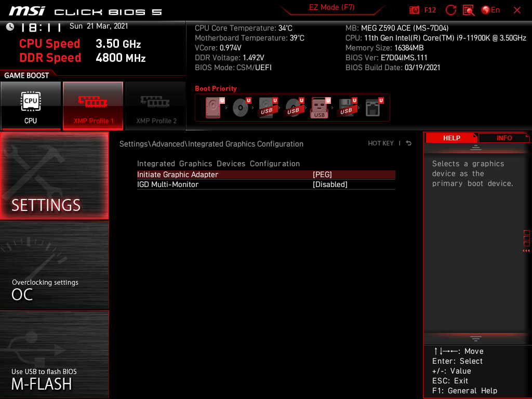Open the OC overclocking settings section
532x399 pixels.
click(54, 265)
